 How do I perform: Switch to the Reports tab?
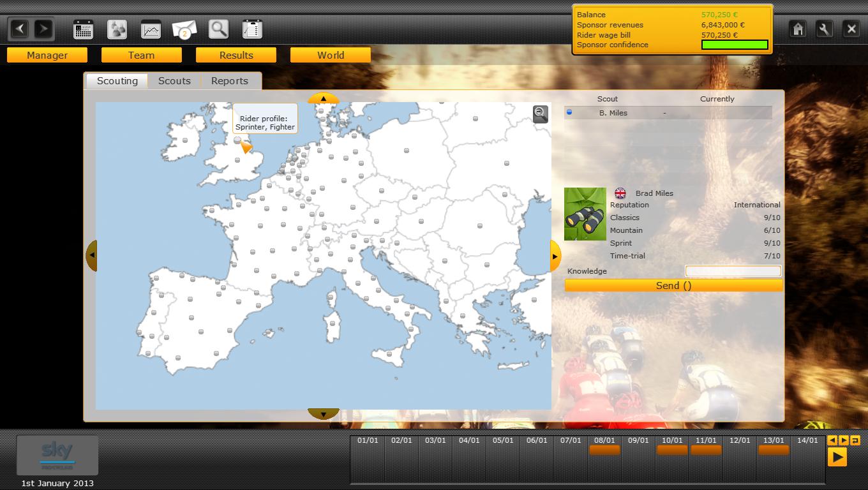click(229, 81)
